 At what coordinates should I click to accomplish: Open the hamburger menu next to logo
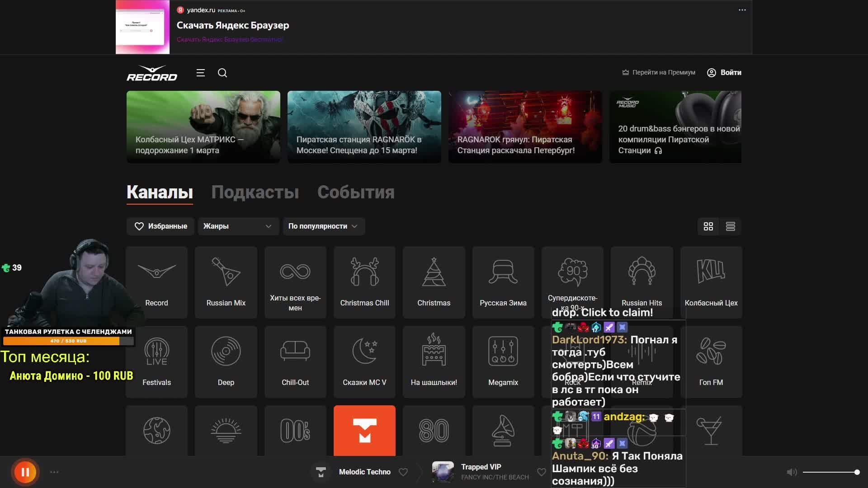(200, 73)
